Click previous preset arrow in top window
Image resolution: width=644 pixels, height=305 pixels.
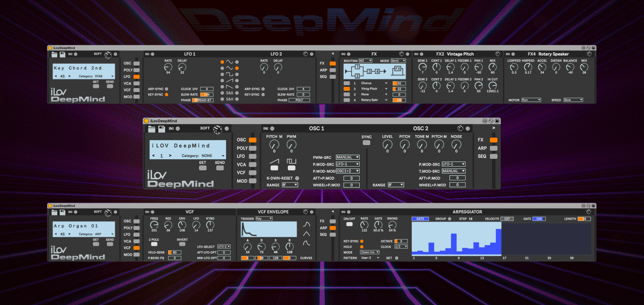56,76
